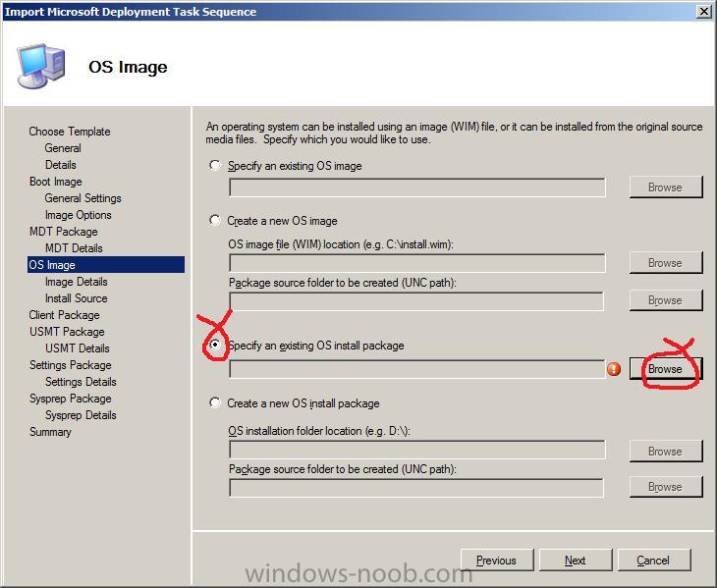
Task: Open the MDT Details step
Action: tap(74, 248)
